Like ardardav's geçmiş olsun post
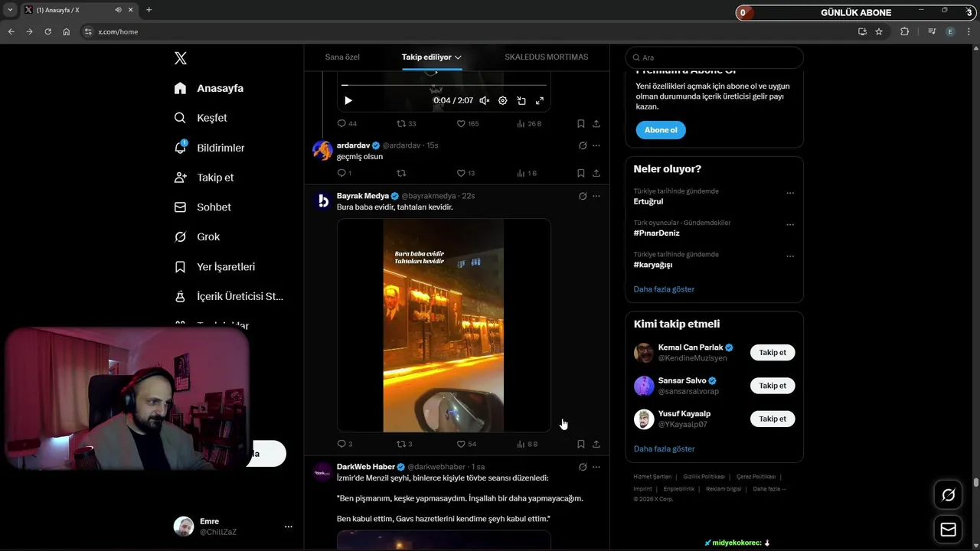This screenshot has height=551, width=980. (465, 173)
